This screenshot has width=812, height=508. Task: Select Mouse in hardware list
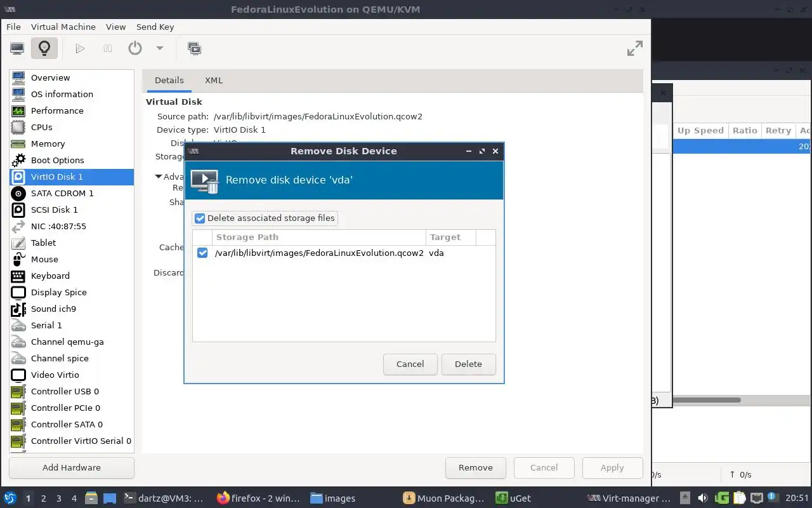point(72,259)
